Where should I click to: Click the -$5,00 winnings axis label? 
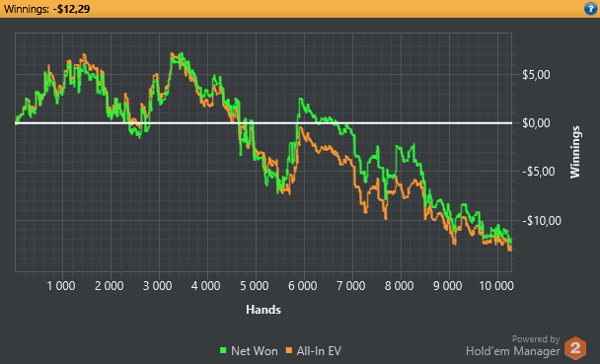(539, 172)
